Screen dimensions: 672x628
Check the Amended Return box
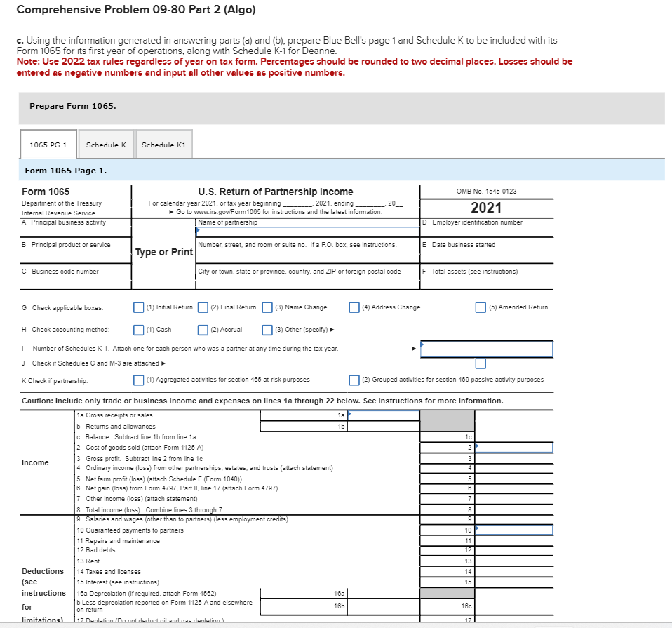point(480,307)
